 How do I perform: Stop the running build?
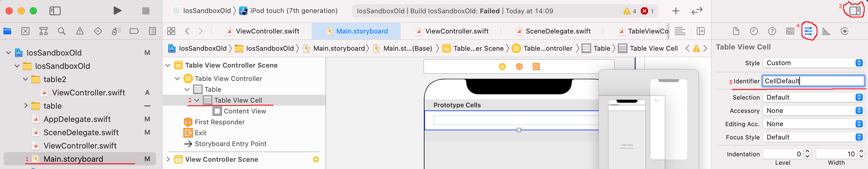(146, 11)
